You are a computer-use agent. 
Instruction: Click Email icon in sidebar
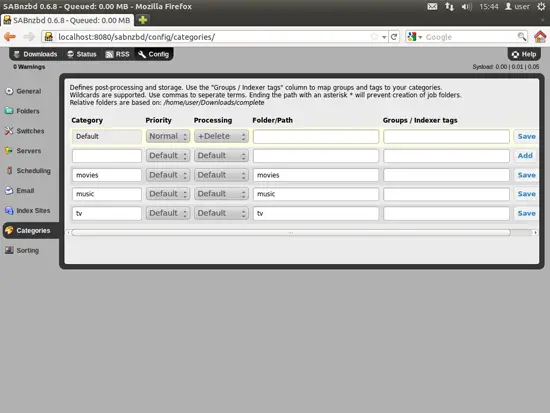click(x=9, y=191)
